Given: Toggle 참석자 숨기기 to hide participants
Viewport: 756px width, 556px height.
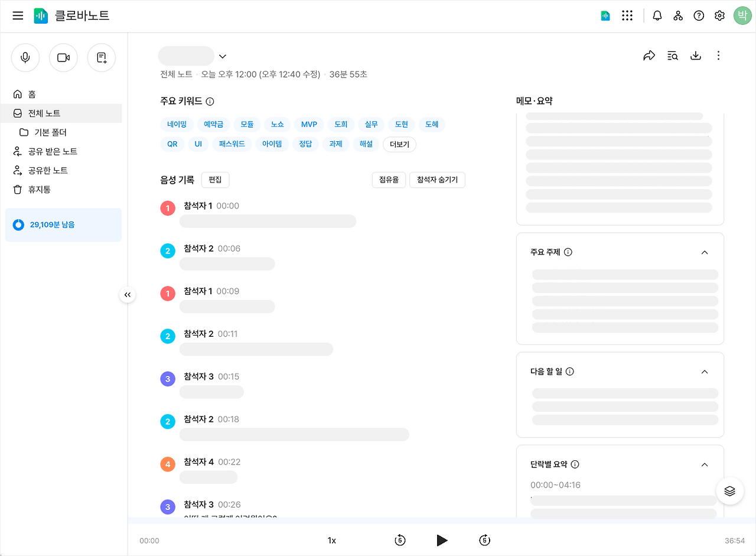Looking at the screenshot, I should coord(437,180).
